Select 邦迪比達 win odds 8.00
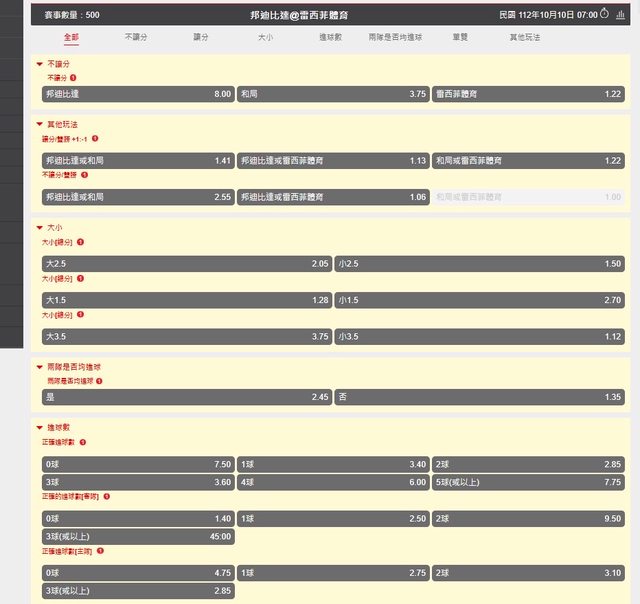 (138, 94)
